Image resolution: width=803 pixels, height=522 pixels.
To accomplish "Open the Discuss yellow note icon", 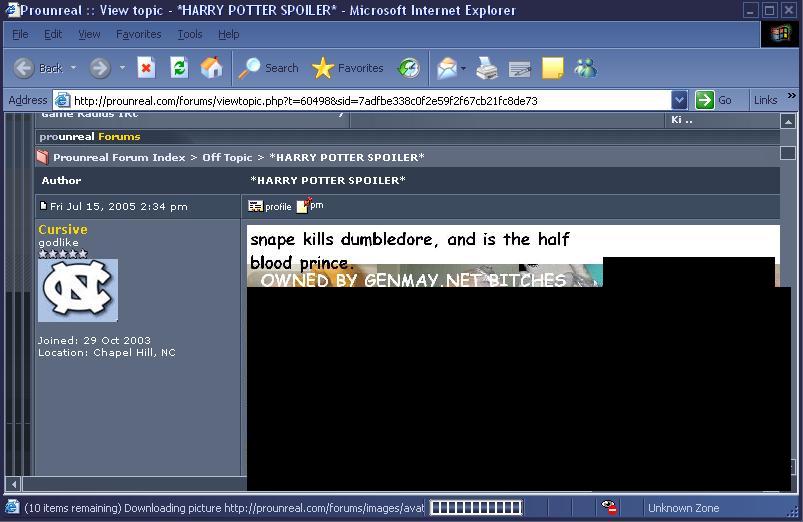I will [553, 68].
